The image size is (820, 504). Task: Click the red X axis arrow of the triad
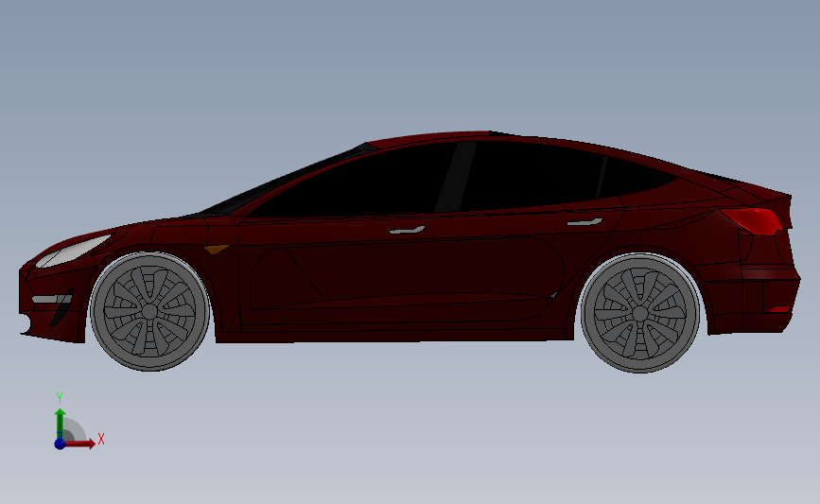tap(80, 443)
